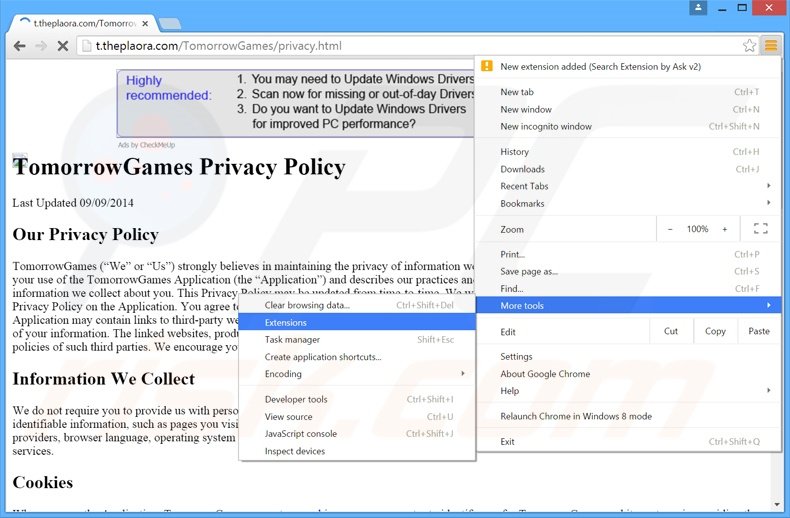Close the t.theplaora.com tab
This screenshot has width=790, height=518.
pos(145,23)
